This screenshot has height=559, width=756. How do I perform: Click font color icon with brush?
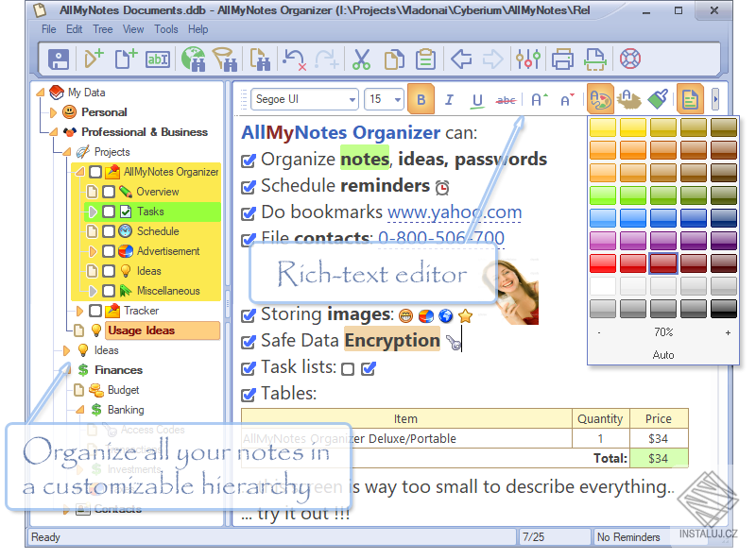click(629, 100)
